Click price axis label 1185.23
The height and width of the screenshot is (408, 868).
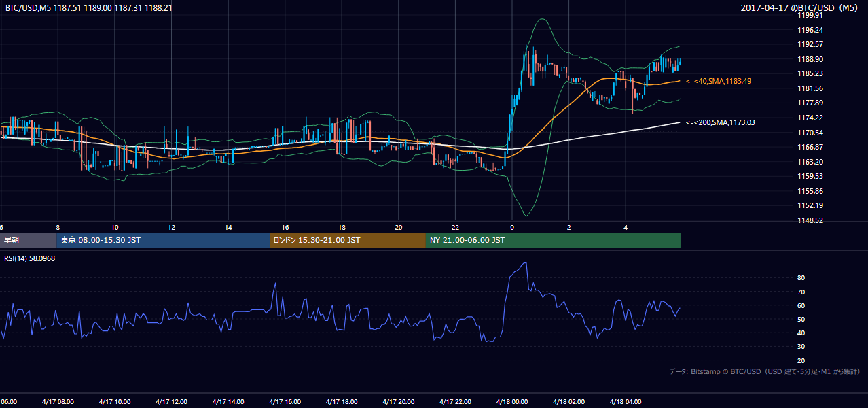(x=810, y=73)
